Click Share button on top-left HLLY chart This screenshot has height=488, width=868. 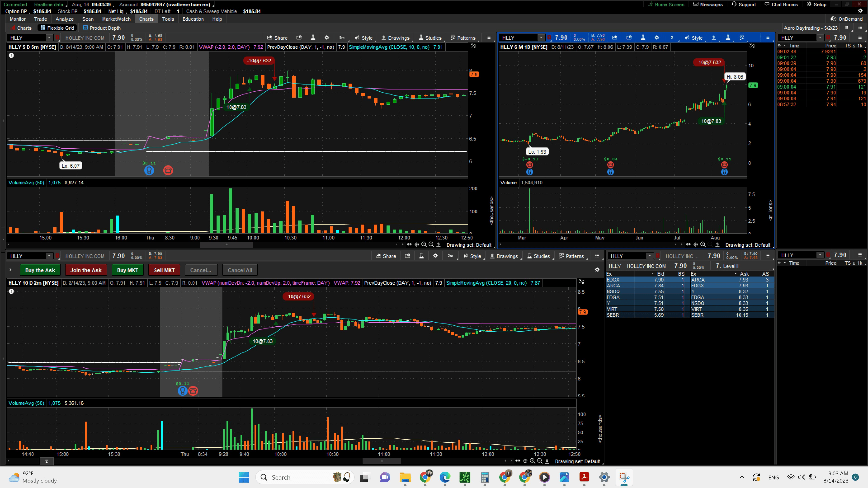(277, 38)
